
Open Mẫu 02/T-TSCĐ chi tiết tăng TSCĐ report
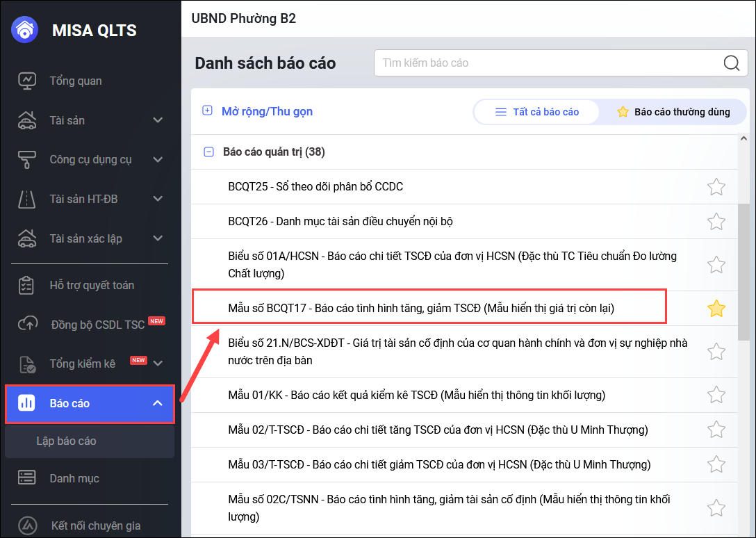point(438,430)
